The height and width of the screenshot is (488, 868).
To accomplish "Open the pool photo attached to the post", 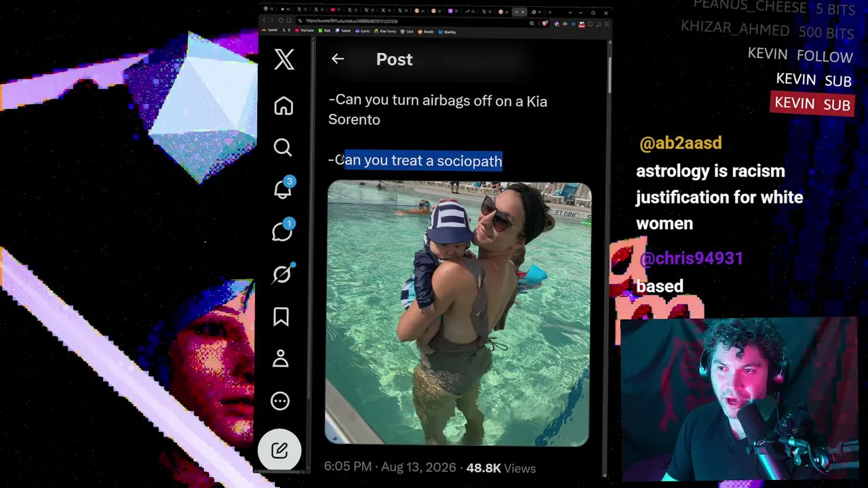I will [458, 313].
